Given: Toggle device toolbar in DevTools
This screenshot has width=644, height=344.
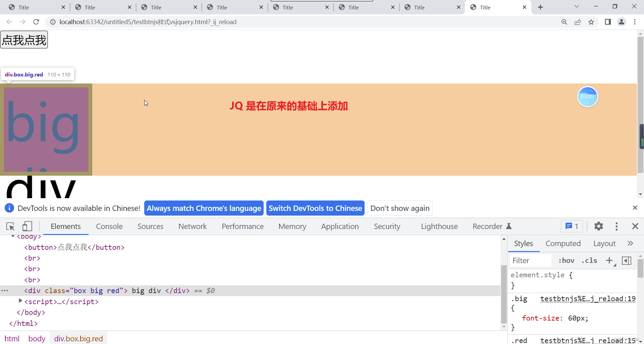Looking at the screenshot, I should pos(27,226).
